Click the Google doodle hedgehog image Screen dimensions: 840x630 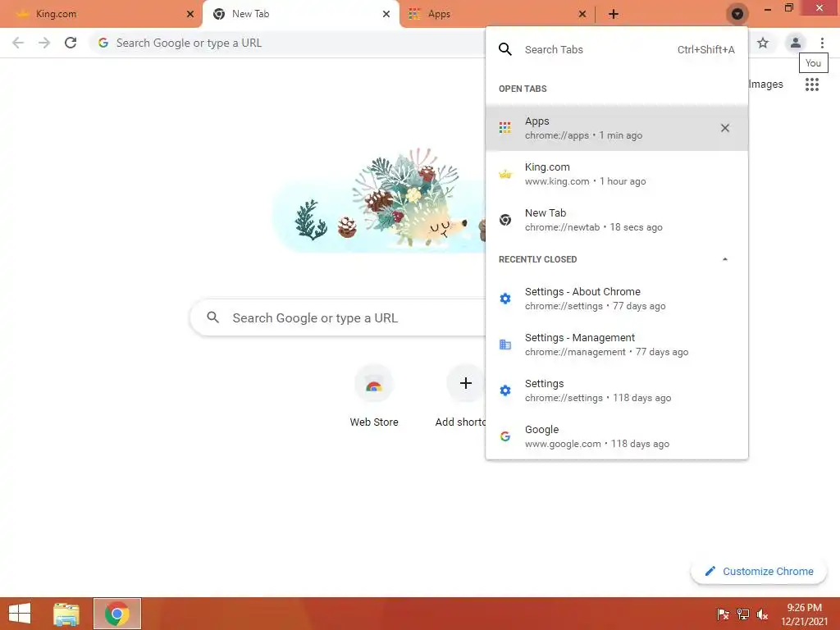click(379, 200)
